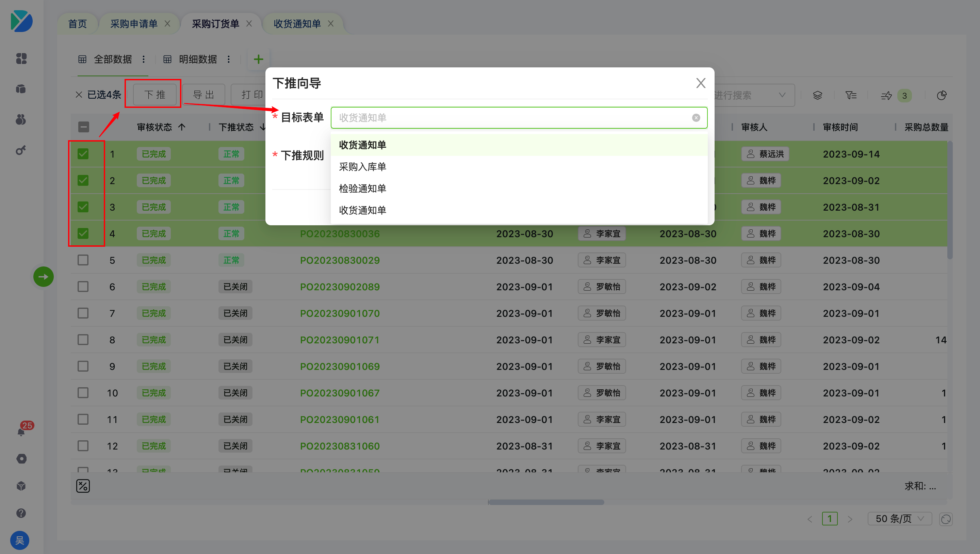Check the checkbox for row 5
Screen dimensions: 980x554
coord(83,260)
